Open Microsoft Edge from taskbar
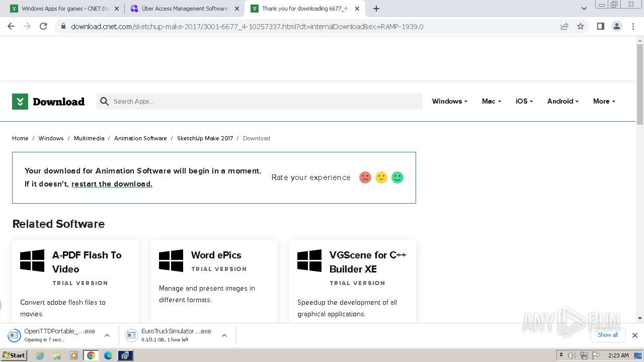Screen dimensions: 644x362 coord(108,355)
